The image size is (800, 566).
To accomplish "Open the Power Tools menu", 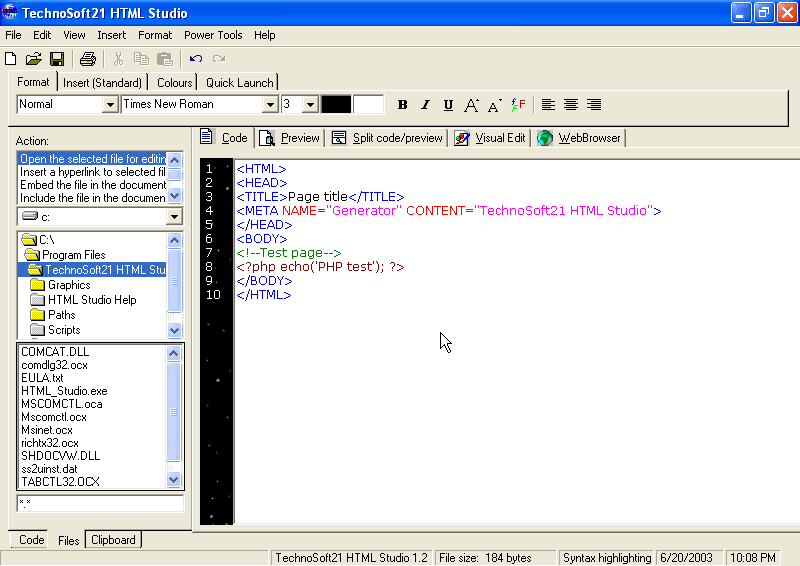I will click(213, 35).
